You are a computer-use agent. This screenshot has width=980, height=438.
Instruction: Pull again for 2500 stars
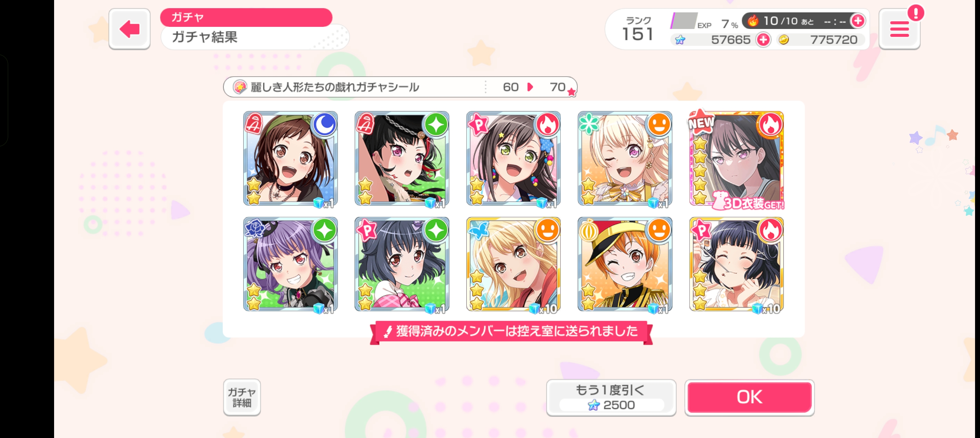(611, 397)
